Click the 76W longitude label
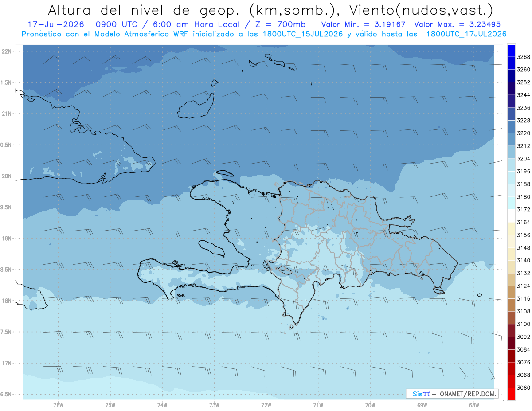532x411 pixels. tap(58, 405)
